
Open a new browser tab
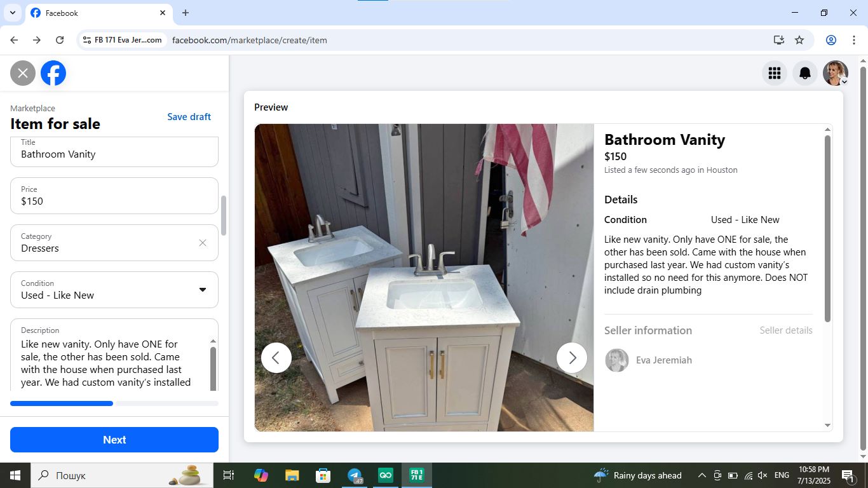click(186, 13)
